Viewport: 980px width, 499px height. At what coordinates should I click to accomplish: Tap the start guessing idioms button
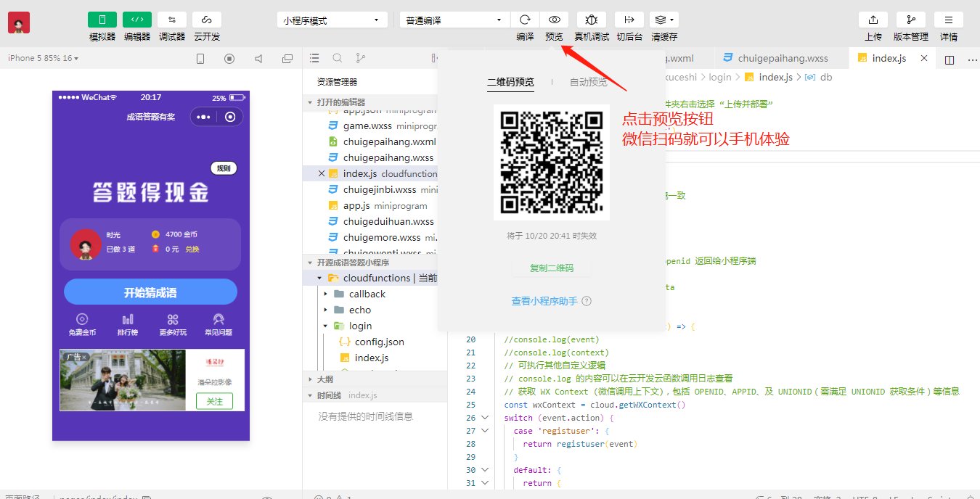[150, 292]
